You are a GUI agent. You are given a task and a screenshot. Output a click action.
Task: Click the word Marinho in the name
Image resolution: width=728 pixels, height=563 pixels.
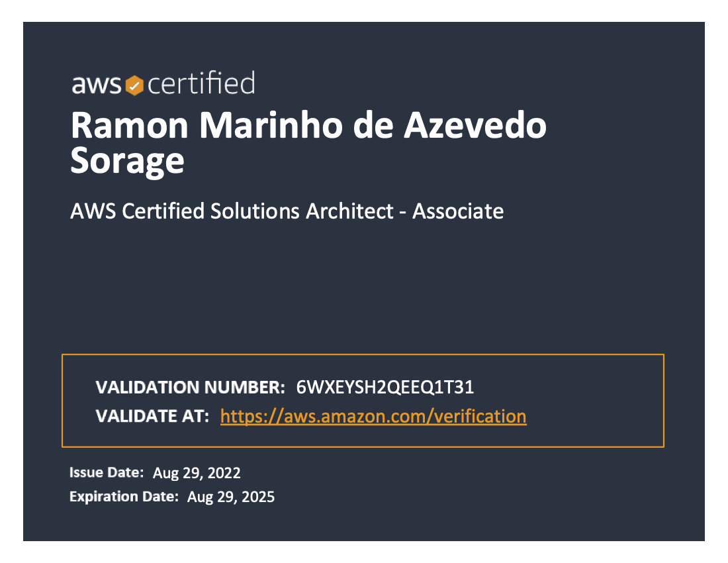point(271,125)
